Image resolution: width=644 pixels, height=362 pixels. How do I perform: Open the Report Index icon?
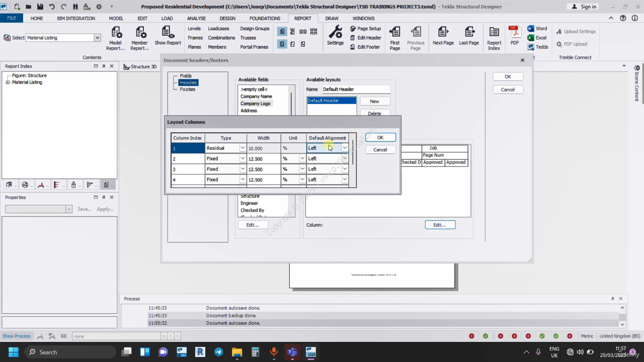[x=494, y=34]
